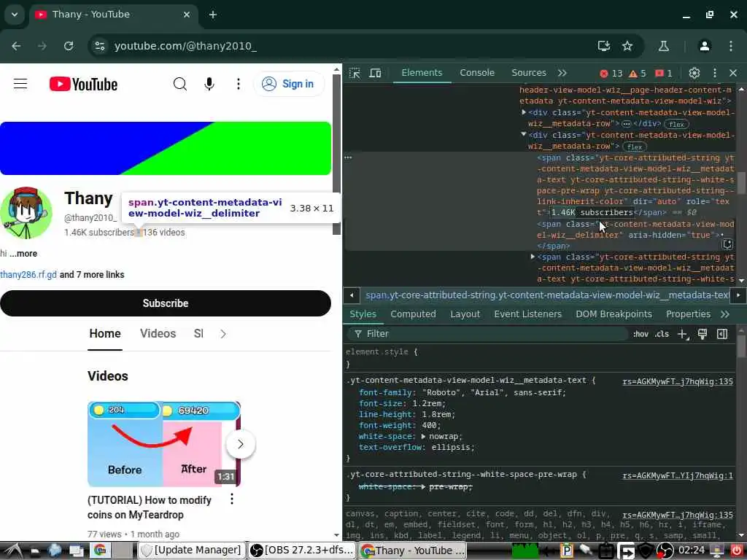
Task: Open the 5 warnings counter
Action: (x=638, y=74)
